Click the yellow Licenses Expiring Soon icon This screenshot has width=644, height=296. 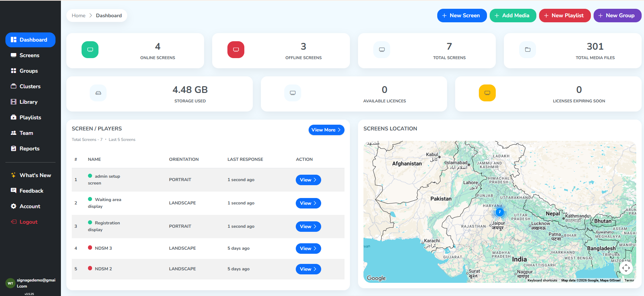[487, 93]
